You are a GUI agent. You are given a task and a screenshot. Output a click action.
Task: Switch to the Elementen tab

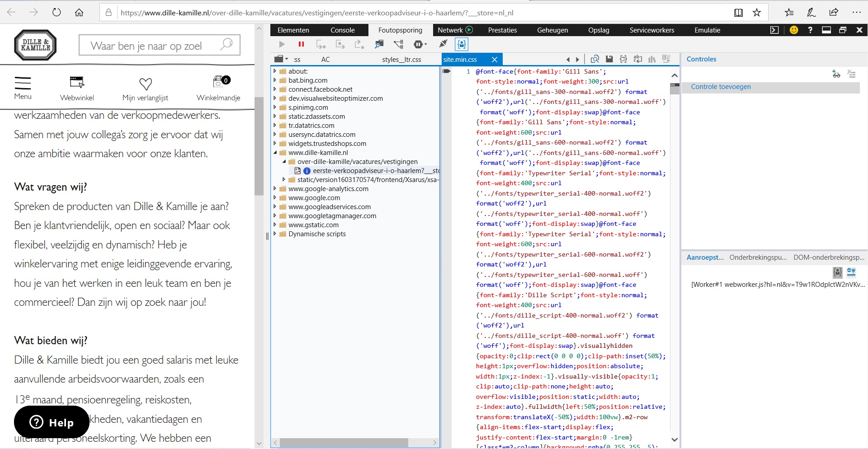pos(293,30)
